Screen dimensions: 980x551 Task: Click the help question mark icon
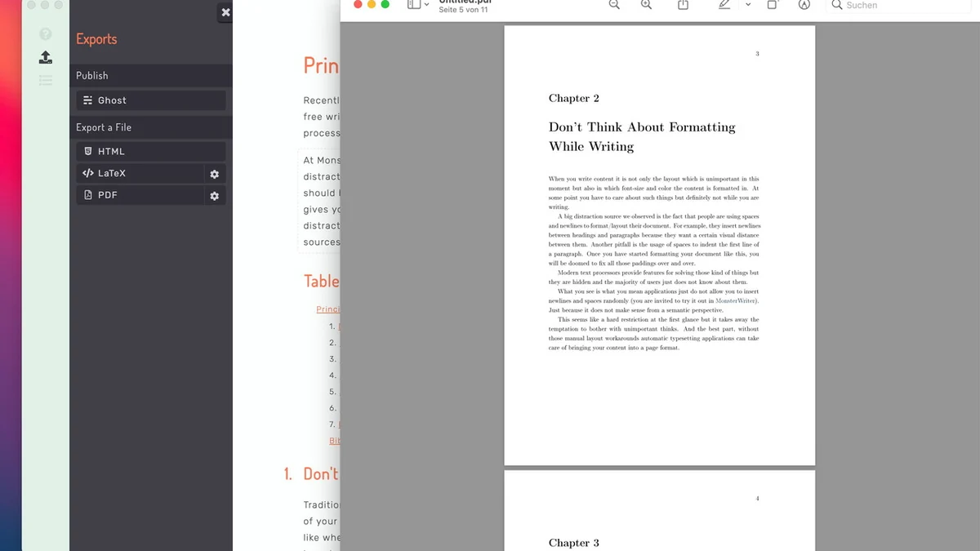(46, 34)
